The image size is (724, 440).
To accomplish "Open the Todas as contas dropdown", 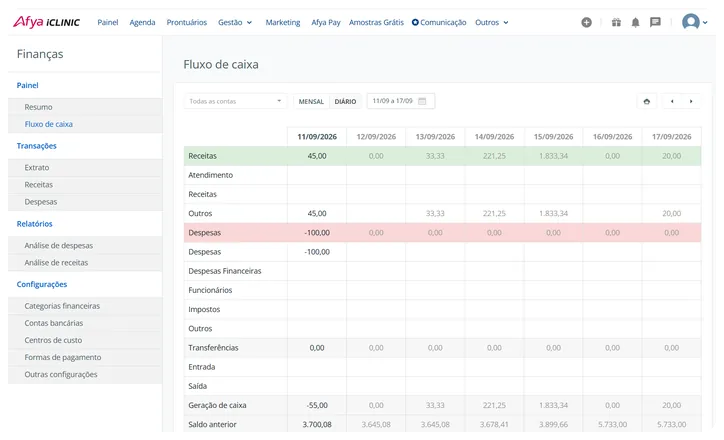I will coord(235,101).
